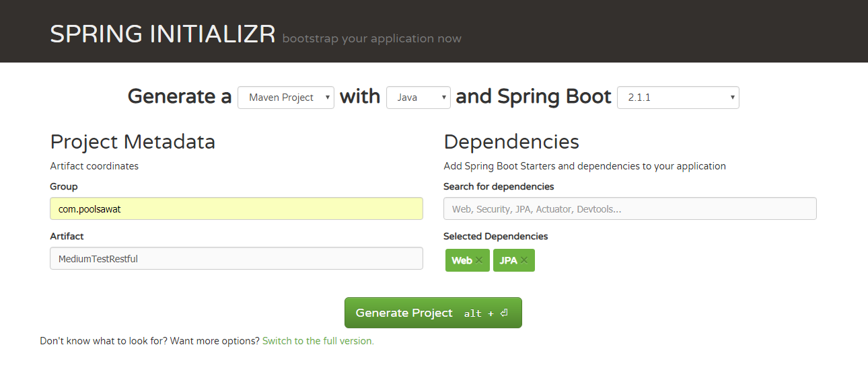This screenshot has height=384, width=868.
Task: Click the bootstrap your application now tagline
Action: [372, 38]
